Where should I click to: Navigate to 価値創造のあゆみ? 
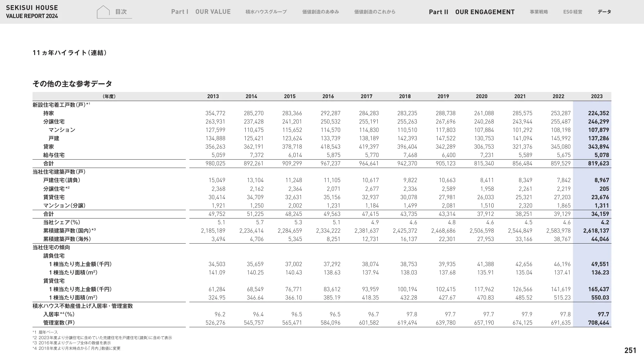click(320, 12)
